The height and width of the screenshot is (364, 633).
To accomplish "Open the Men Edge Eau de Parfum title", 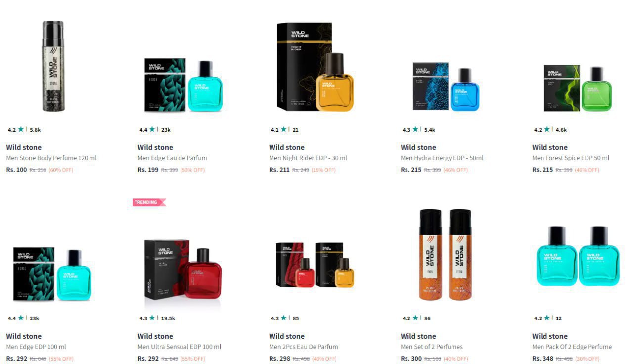I will click(172, 158).
